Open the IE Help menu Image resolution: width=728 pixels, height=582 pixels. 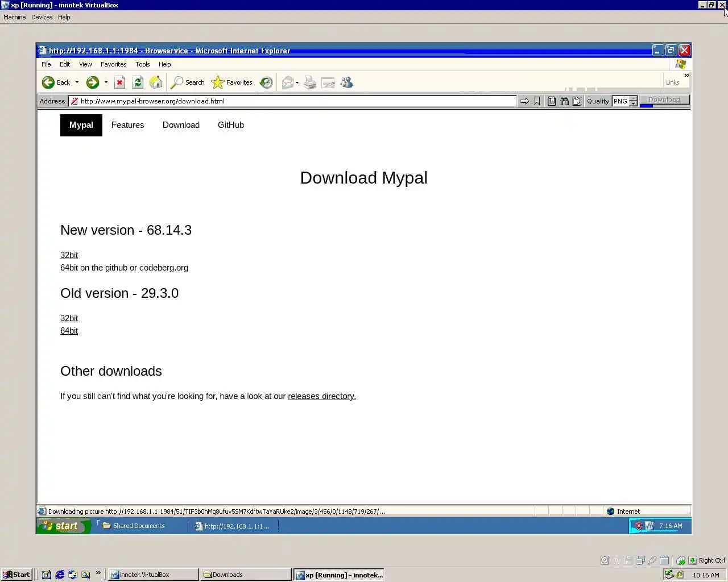click(x=165, y=64)
